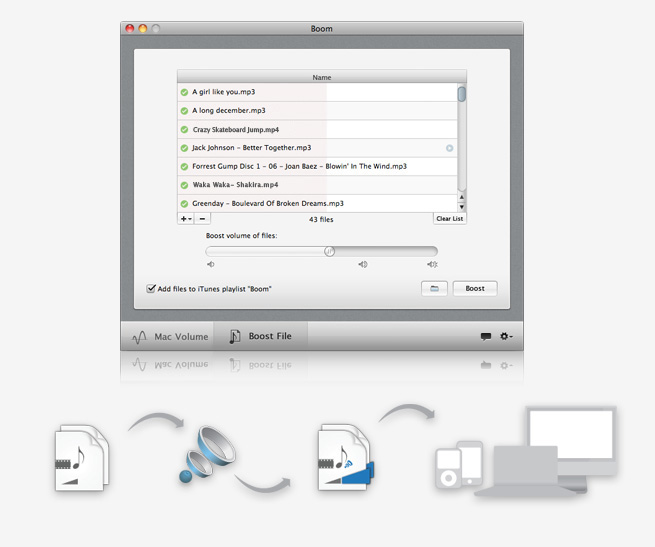The width and height of the screenshot is (655, 547).
Task: Click the Boost button
Action: pos(475,288)
